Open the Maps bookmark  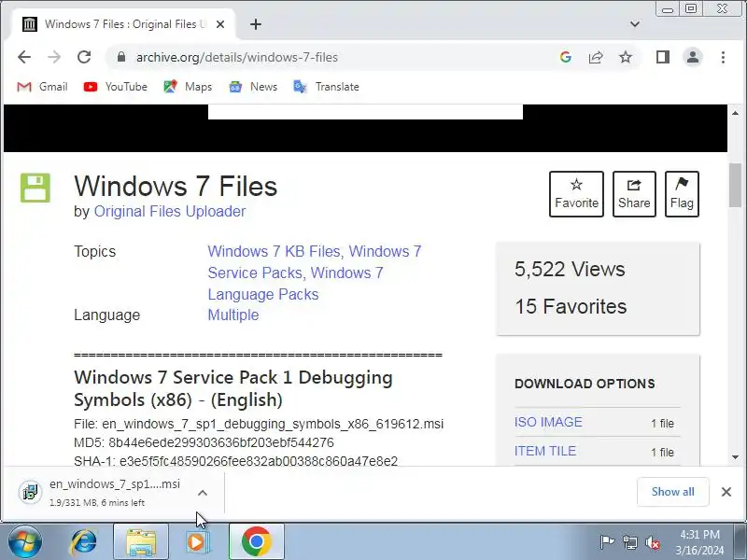coord(188,87)
